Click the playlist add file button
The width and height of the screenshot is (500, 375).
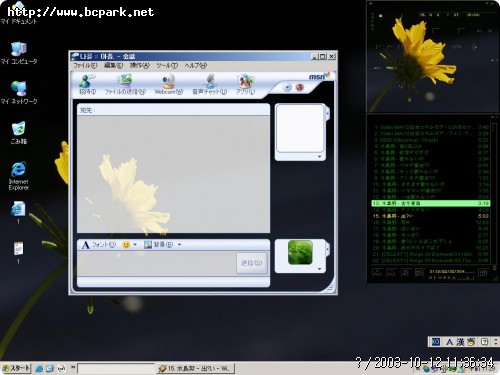coord(378,273)
